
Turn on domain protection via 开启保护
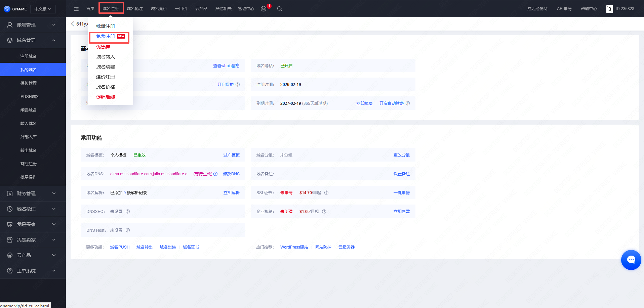click(x=225, y=85)
